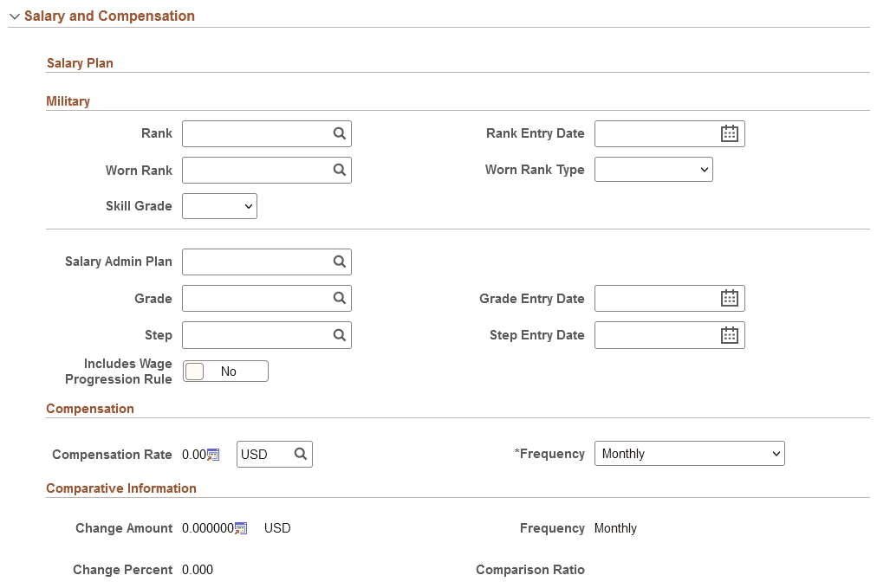
Task: Open the Worn Rank Type dropdown
Action: click(653, 170)
